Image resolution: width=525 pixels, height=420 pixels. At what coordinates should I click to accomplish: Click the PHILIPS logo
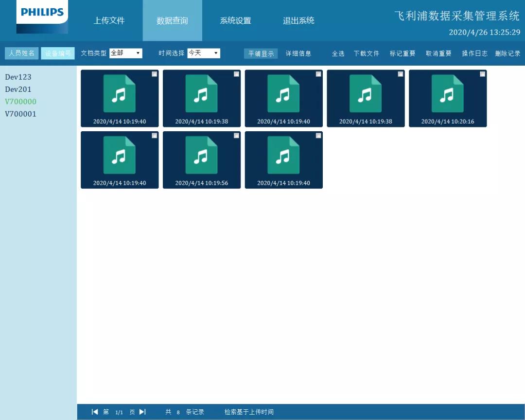pyautogui.click(x=42, y=17)
